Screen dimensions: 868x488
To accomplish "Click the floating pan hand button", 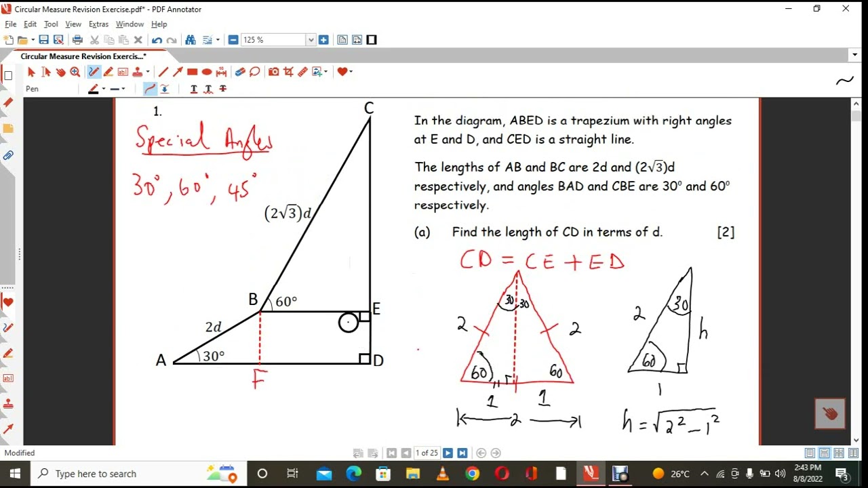I will click(830, 413).
